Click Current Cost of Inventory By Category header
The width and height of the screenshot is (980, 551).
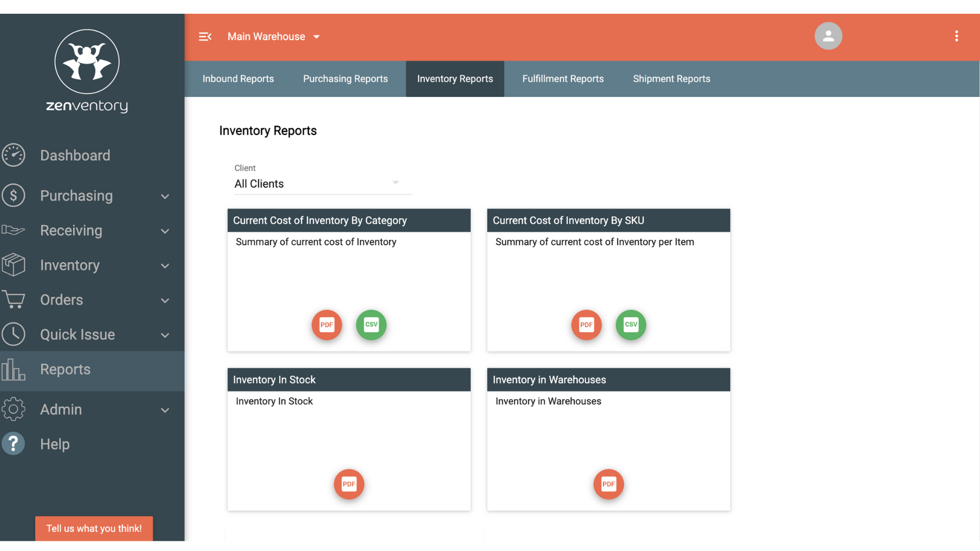click(349, 220)
